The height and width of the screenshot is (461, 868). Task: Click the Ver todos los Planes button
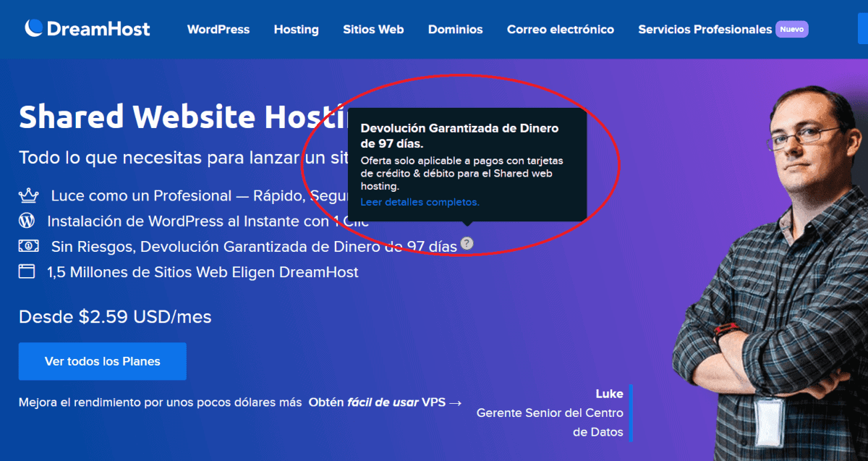point(103,361)
